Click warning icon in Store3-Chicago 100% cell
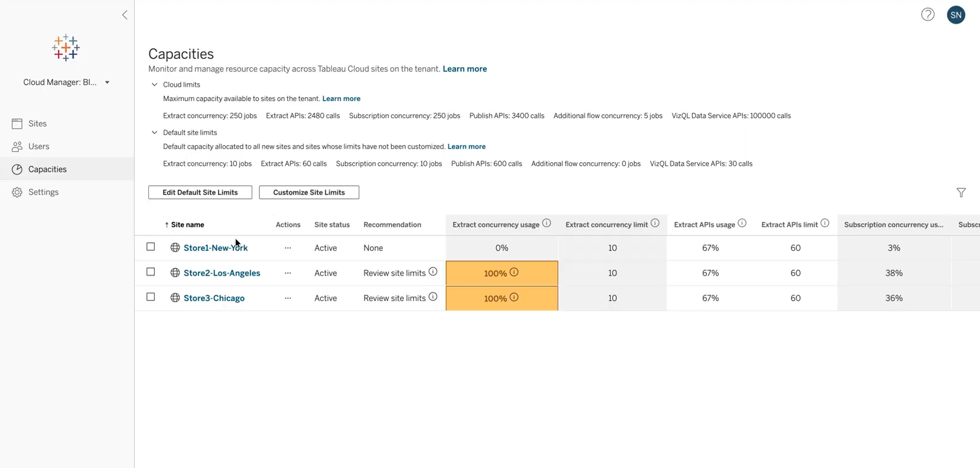 [514, 297]
